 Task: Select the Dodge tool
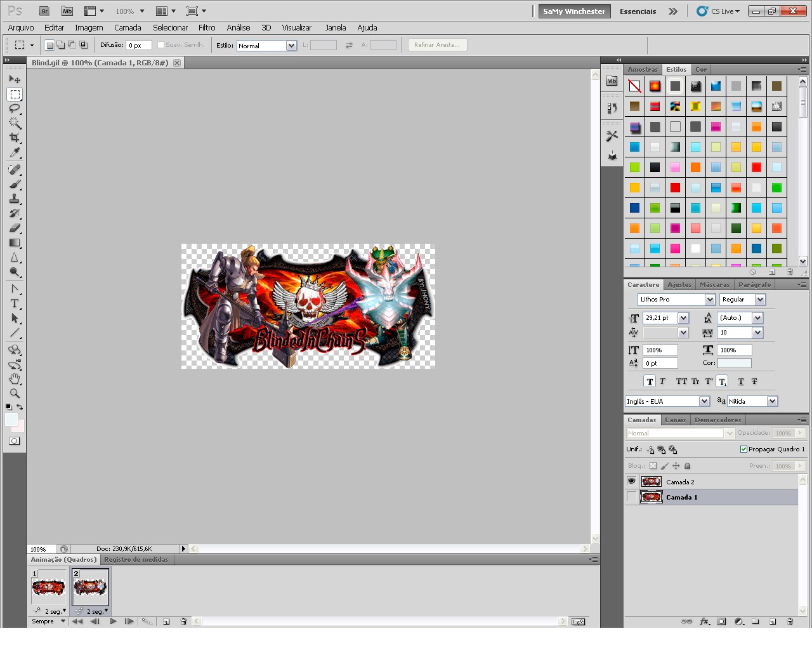point(15,272)
